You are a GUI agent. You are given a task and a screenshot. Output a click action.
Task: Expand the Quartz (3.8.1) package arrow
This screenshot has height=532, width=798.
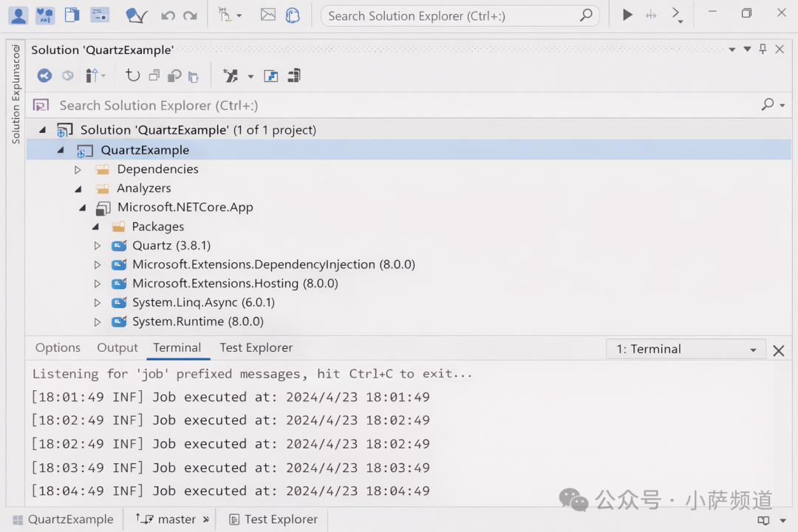point(98,246)
